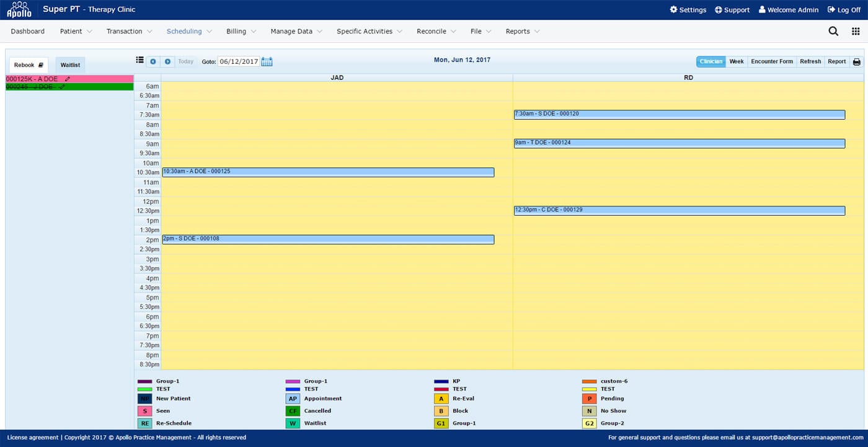
Task: Select the Waitlist tab
Action: 69,64
